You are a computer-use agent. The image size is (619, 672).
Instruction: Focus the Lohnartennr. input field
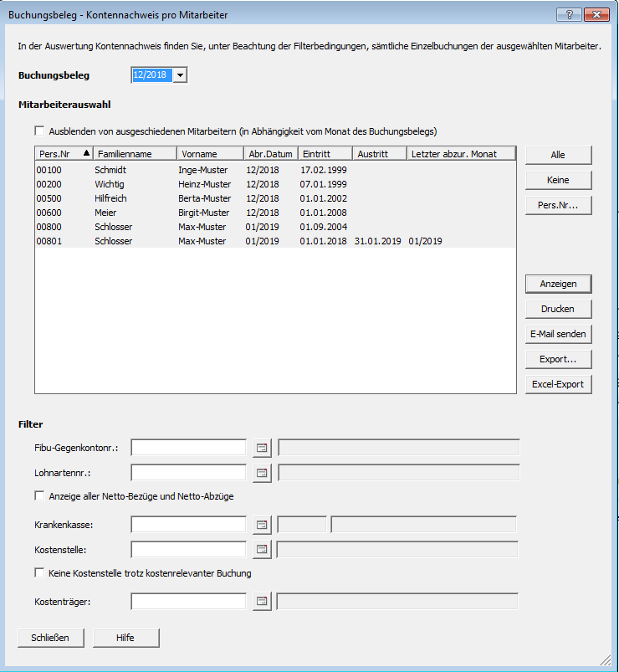188,473
